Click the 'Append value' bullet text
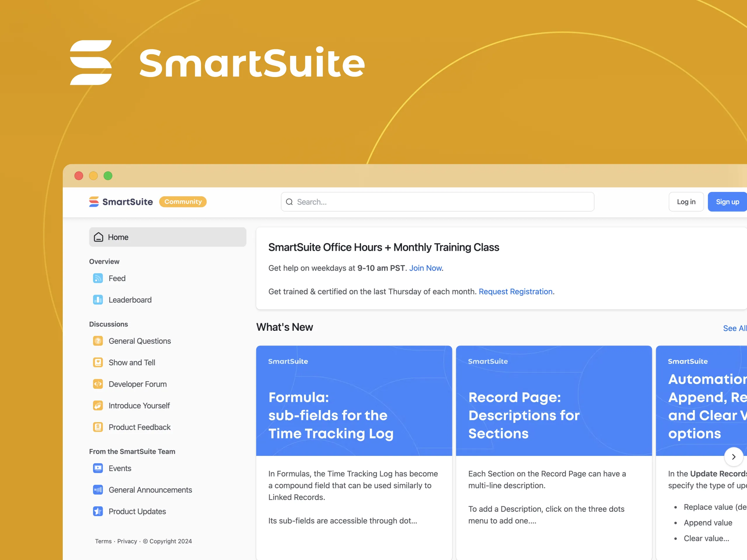The image size is (747, 560). [708, 523]
